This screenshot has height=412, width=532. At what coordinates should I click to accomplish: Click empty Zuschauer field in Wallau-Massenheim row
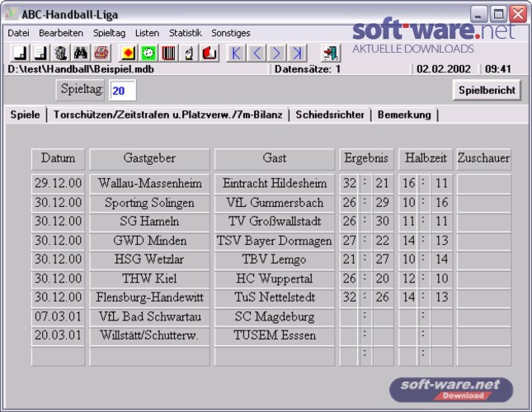click(x=484, y=184)
